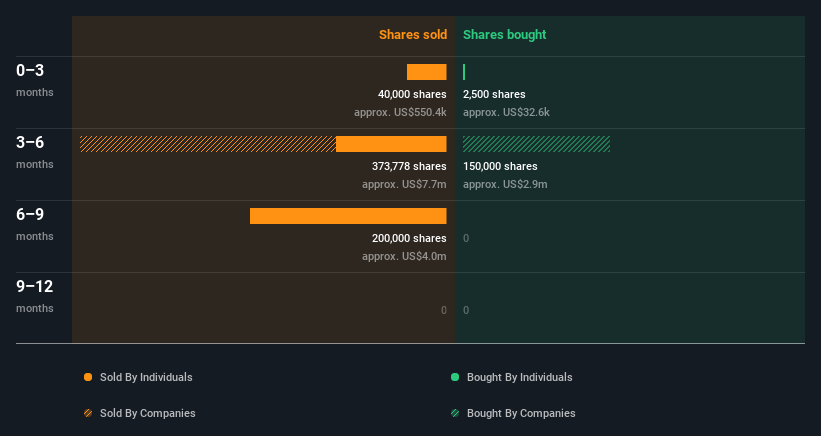
Task: Click the 150,000 shares value
Action: tap(500, 166)
